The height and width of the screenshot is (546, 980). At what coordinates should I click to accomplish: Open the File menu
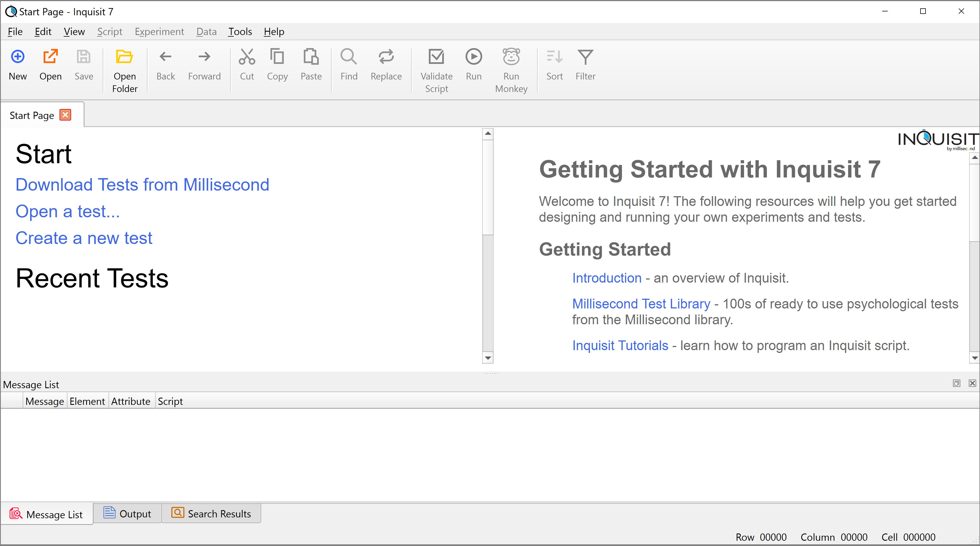click(15, 32)
